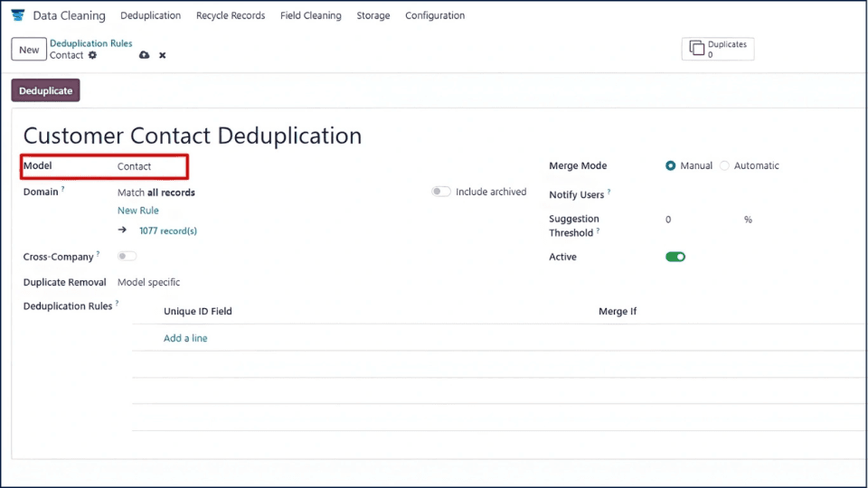Go back to Deduplication Rules breadcrumb
Image resolution: width=868 pixels, height=488 pixels.
90,43
